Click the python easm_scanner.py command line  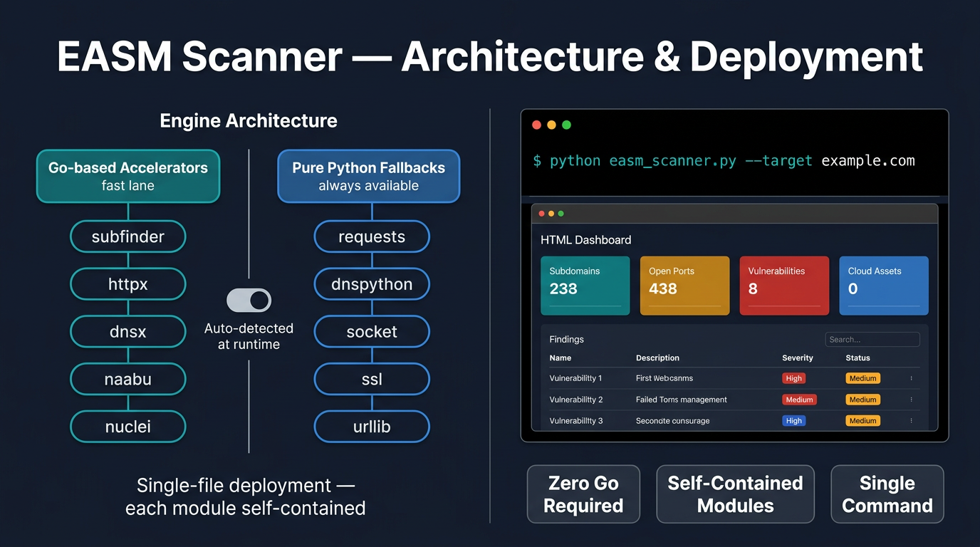[x=724, y=161]
